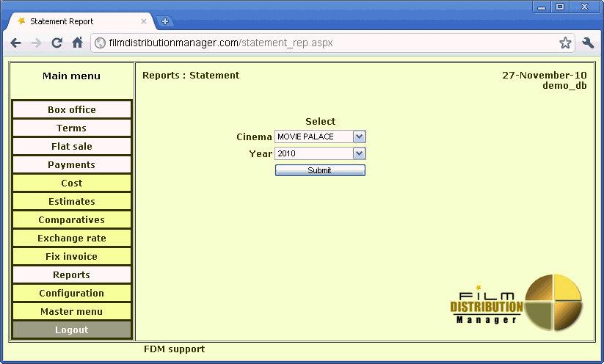
Task: Click the FDM support link
Action: [x=174, y=349]
